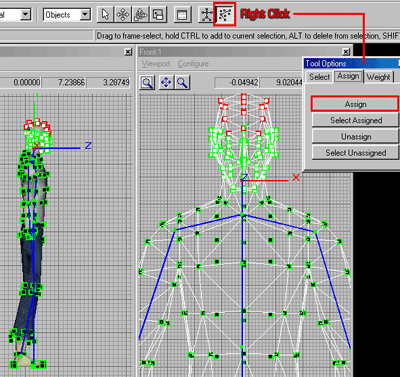Click the Select Unassigned button

355,153
